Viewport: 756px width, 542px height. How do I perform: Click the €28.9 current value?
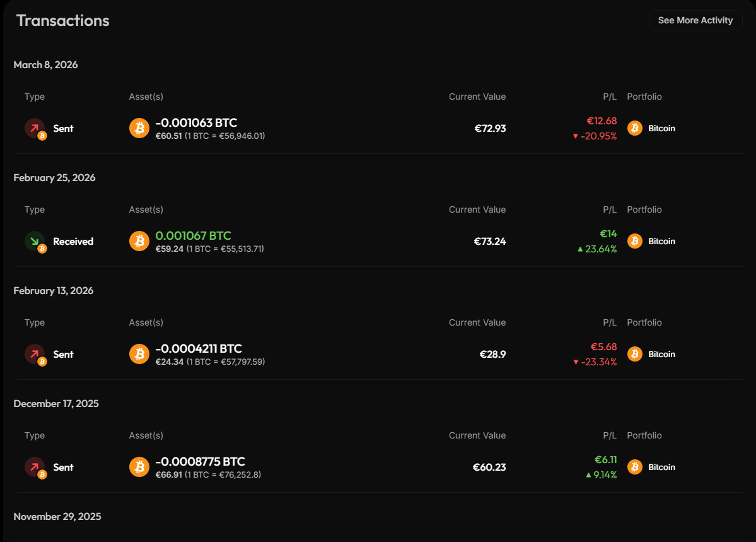(x=492, y=354)
